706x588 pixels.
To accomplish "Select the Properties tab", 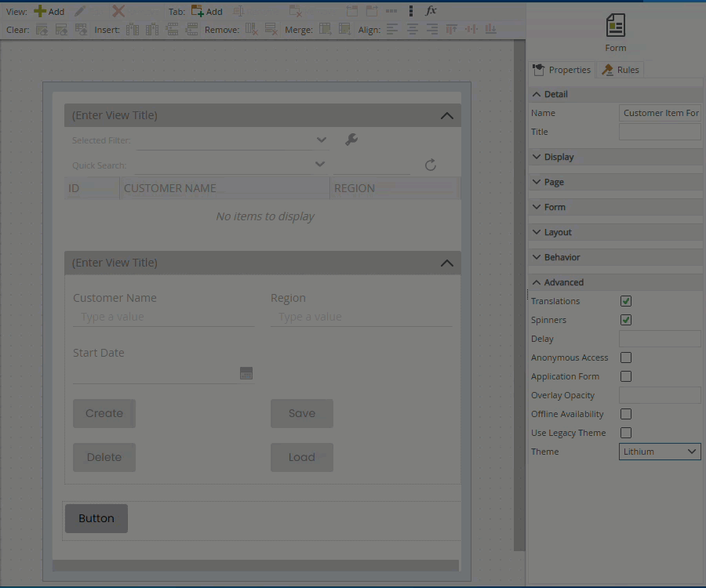I will tap(562, 70).
